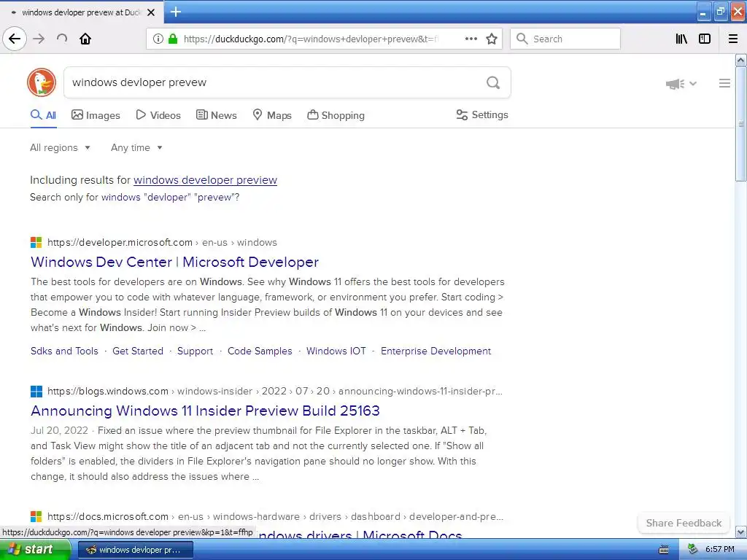Click the Share Feedback button
This screenshot has width=747, height=560.
click(x=684, y=523)
